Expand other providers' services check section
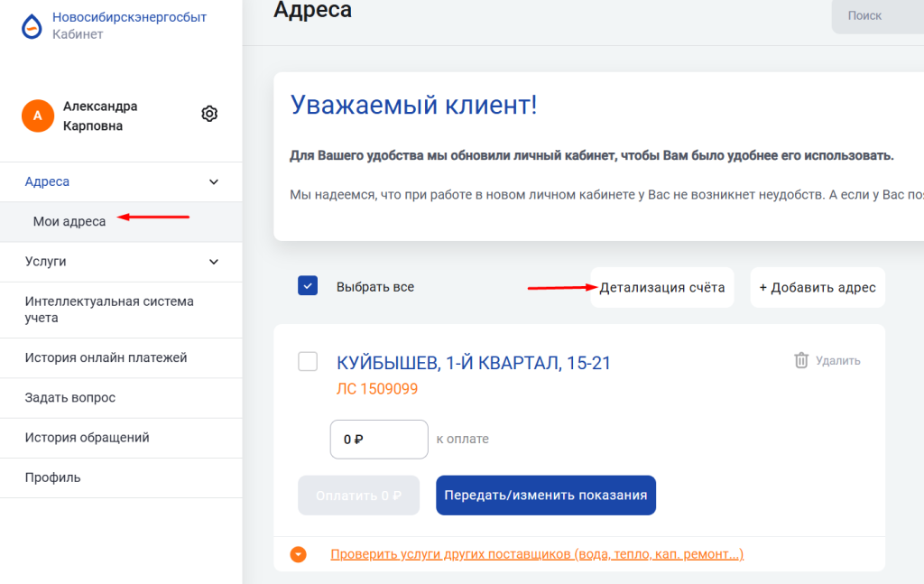Viewport: 924px width, 584px height. tap(536, 554)
